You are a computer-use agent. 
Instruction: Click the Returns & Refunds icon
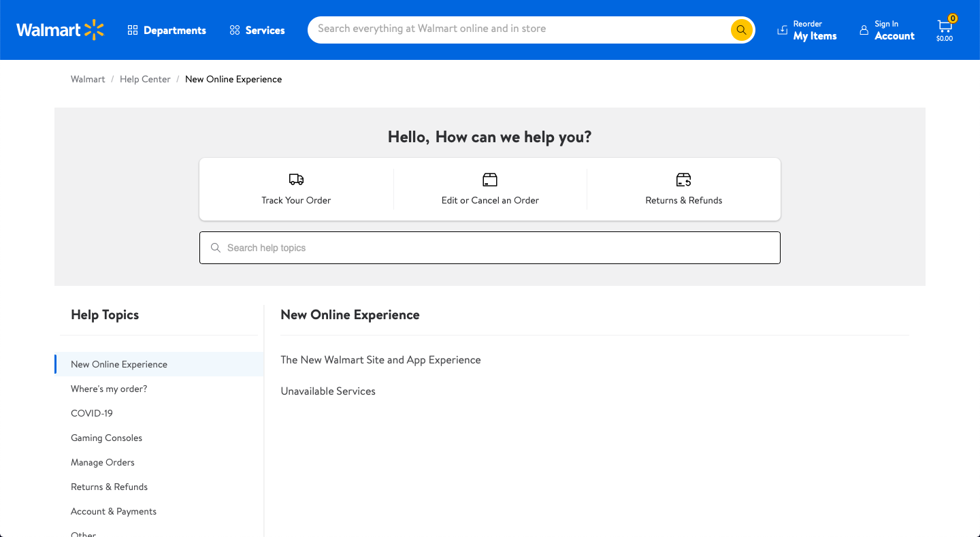(x=684, y=180)
